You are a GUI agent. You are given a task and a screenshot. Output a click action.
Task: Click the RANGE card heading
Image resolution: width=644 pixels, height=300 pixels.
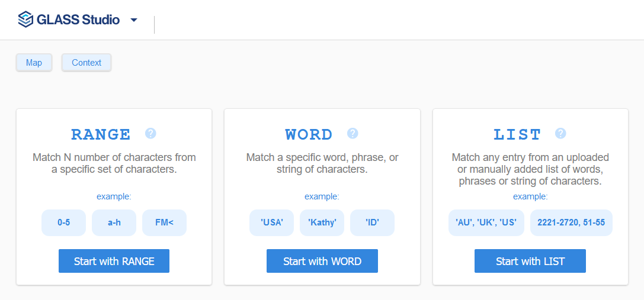(x=101, y=134)
